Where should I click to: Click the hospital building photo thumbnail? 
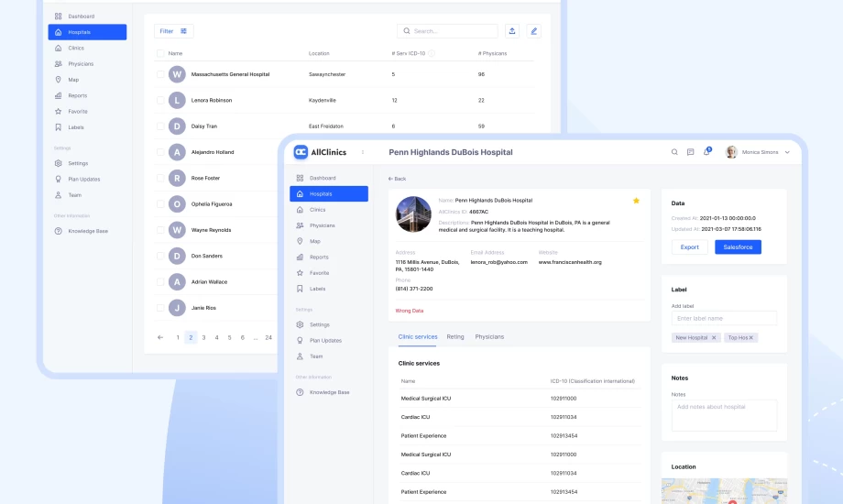[413, 214]
